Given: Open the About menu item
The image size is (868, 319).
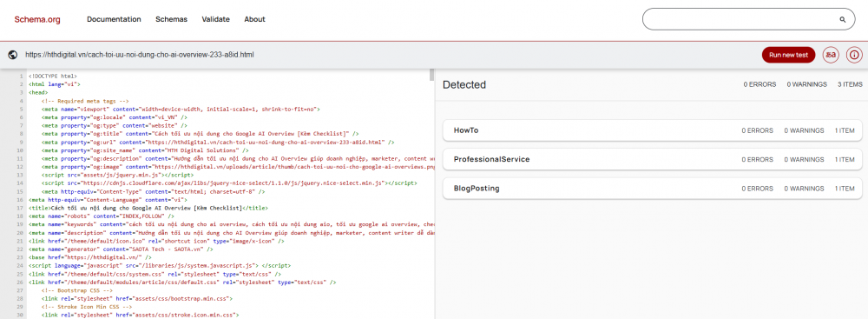Looking at the screenshot, I should (254, 19).
